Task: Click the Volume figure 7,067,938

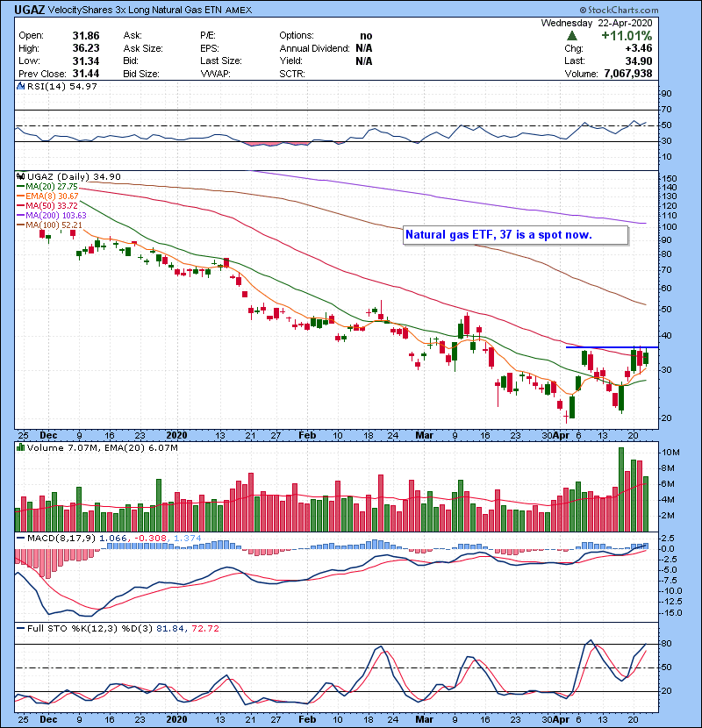Action: click(x=628, y=74)
